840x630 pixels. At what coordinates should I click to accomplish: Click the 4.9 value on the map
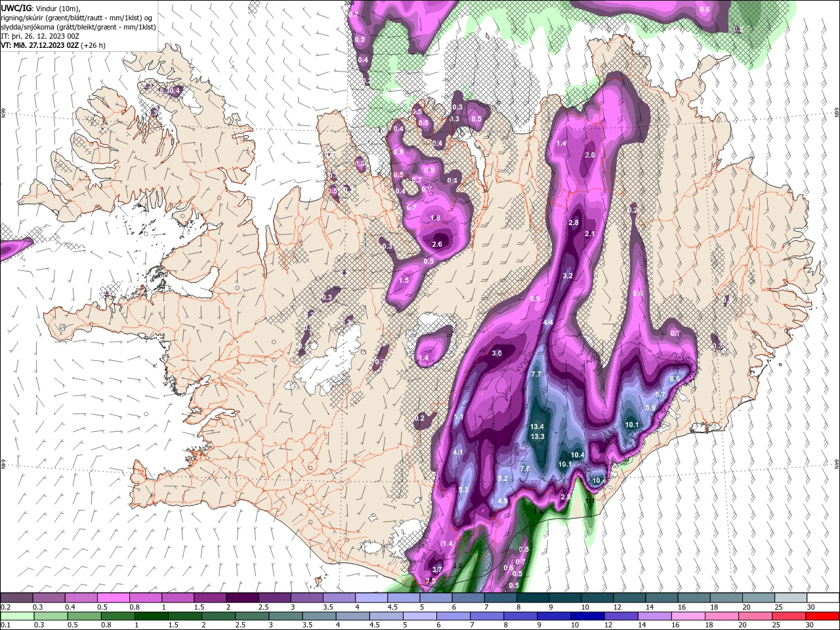[503, 501]
